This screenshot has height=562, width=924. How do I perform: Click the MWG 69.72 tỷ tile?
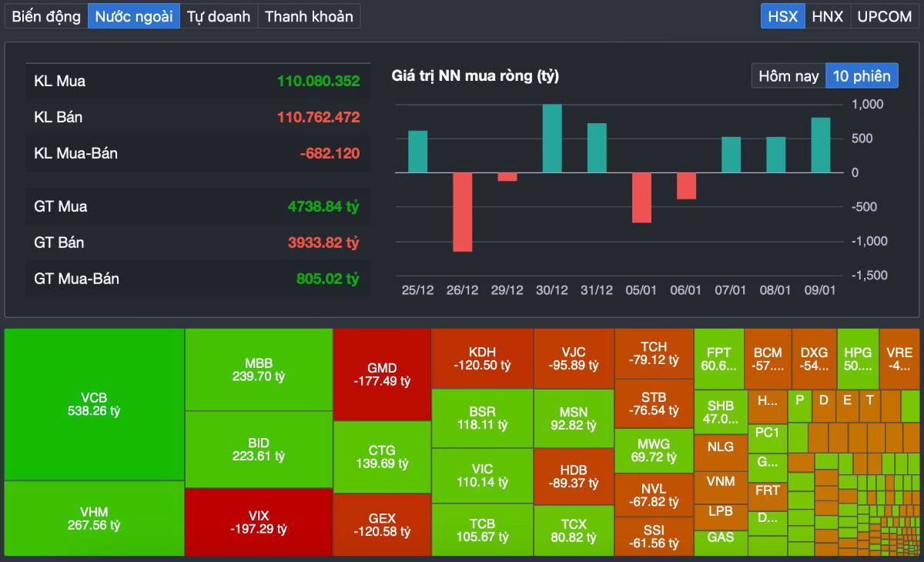click(654, 450)
